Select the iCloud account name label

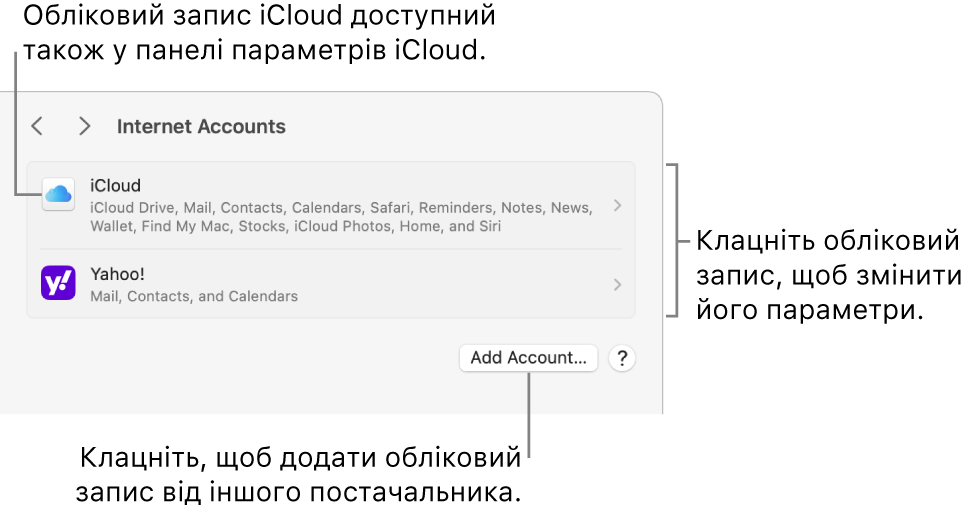tap(115, 185)
